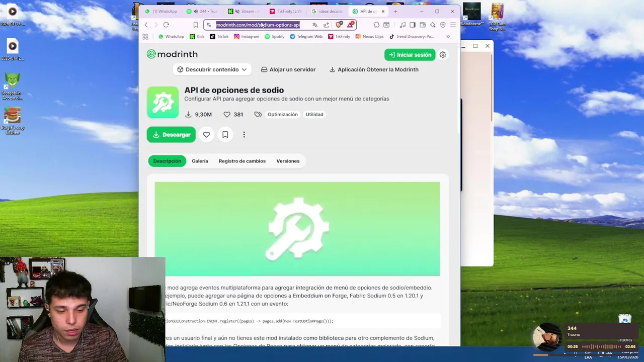Image resolution: width=644 pixels, height=362 pixels.
Task: Open the Recycle Bin desktop icon
Action: [x=625, y=320]
